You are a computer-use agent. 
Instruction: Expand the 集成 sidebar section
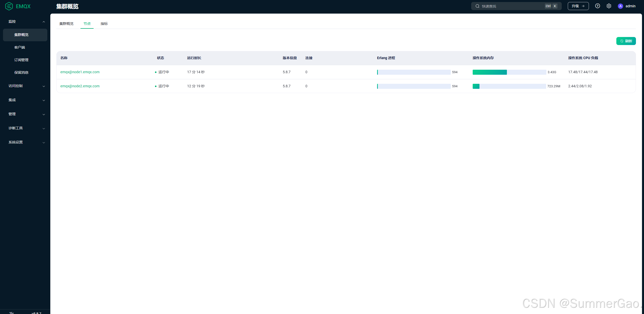coord(25,100)
